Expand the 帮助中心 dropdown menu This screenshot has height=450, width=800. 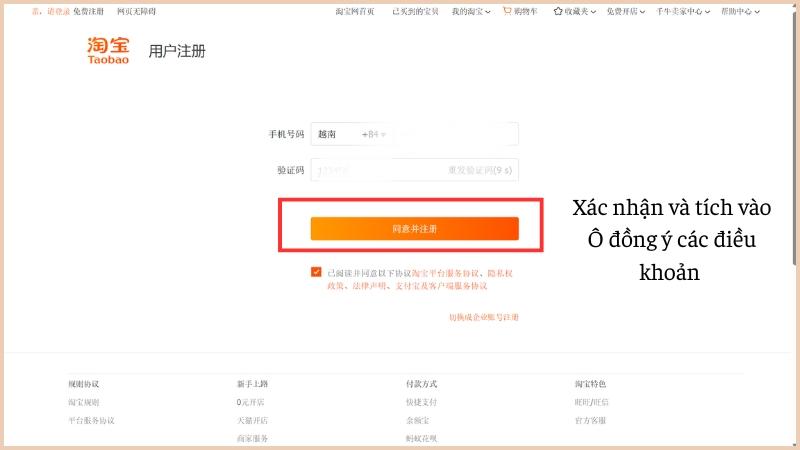[x=740, y=11]
